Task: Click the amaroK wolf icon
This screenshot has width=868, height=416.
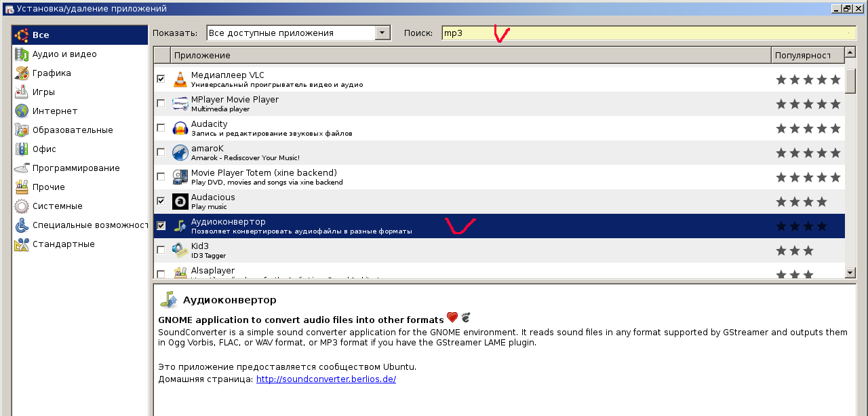Action: pyautogui.click(x=180, y=153)
